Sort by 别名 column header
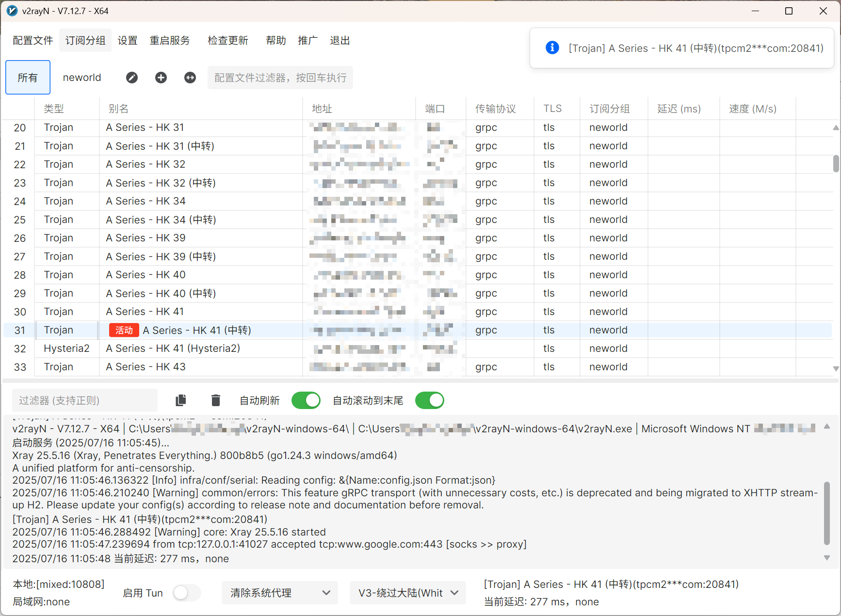Screen dimensions: 841x616 [x=201, y=109]
